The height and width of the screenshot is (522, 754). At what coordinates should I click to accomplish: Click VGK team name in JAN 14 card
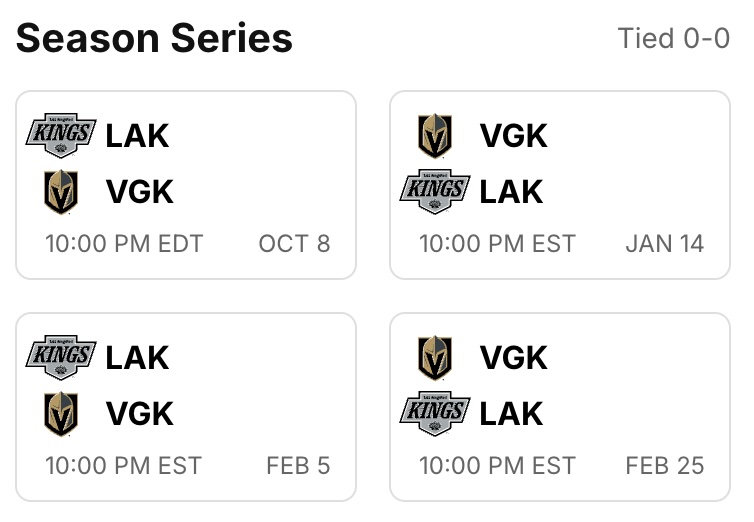[514, 136]
